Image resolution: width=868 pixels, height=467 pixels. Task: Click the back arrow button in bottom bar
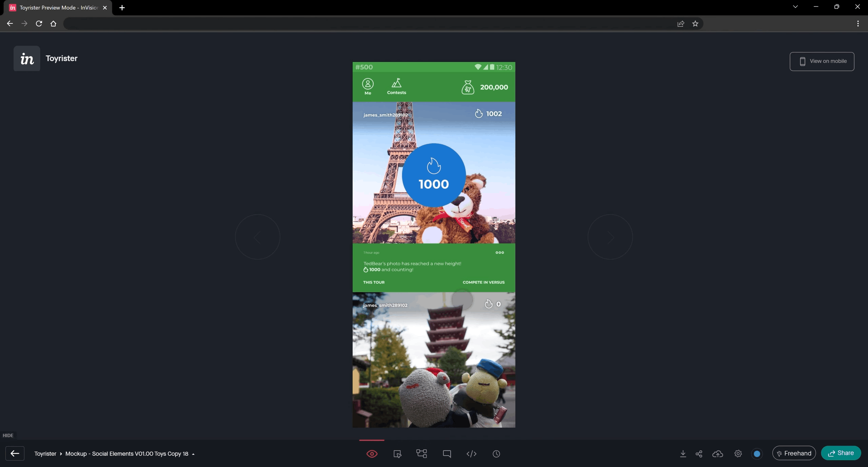coord(15,453)
